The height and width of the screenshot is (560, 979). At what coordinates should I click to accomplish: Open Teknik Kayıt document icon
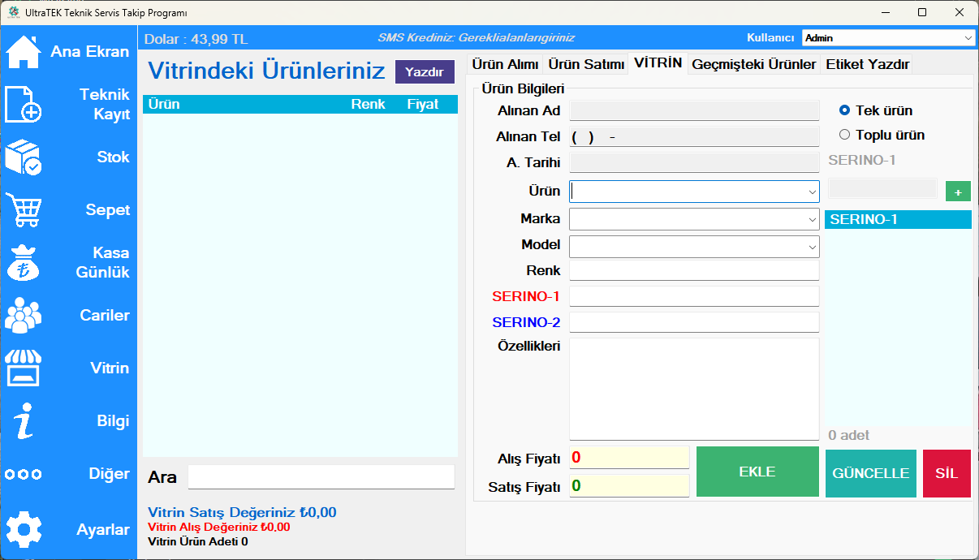(24, 105)
